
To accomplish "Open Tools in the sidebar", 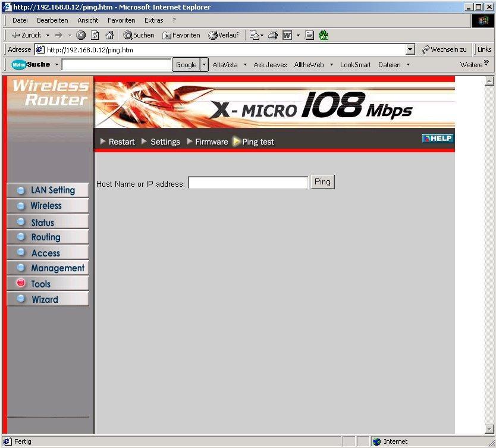I will click(x=48, y=283).
